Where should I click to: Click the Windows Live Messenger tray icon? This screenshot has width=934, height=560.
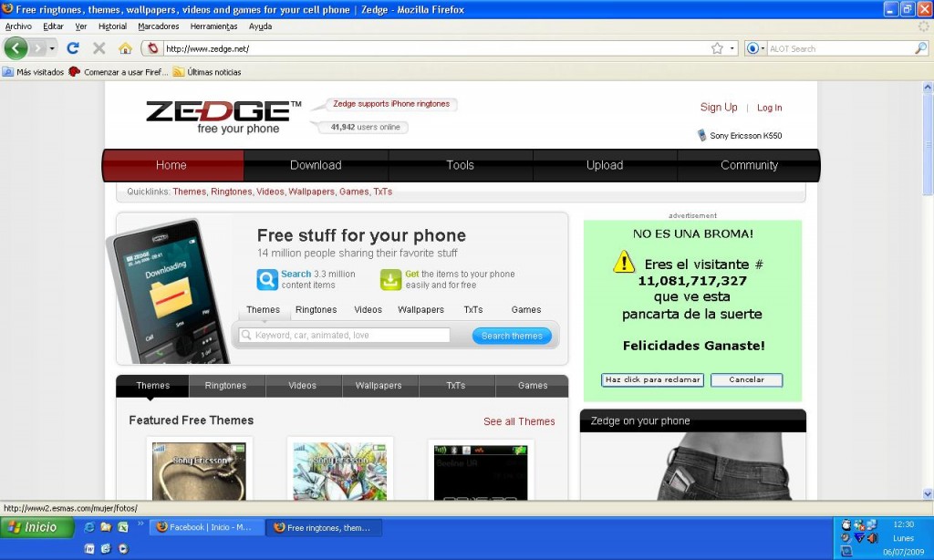859,524
